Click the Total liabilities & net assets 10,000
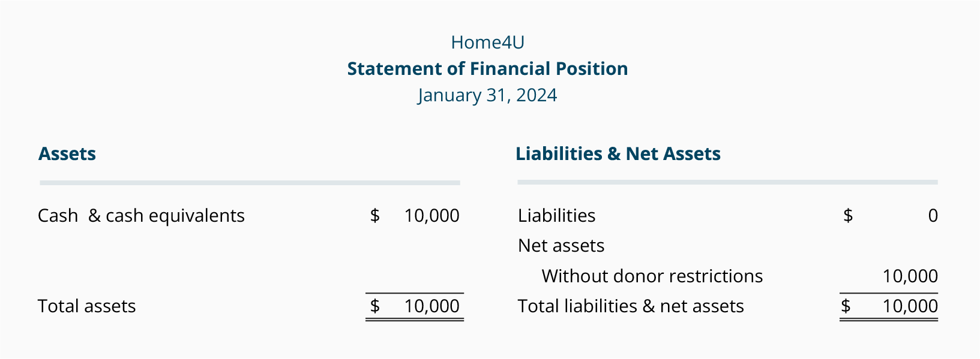Viewport: 980px width, 359px height. (910, 306)
